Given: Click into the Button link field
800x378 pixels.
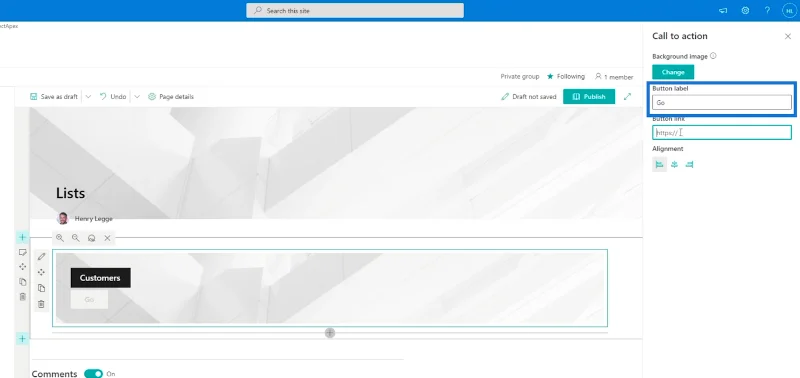Looking at the screenshot, I should click(721, 133).
